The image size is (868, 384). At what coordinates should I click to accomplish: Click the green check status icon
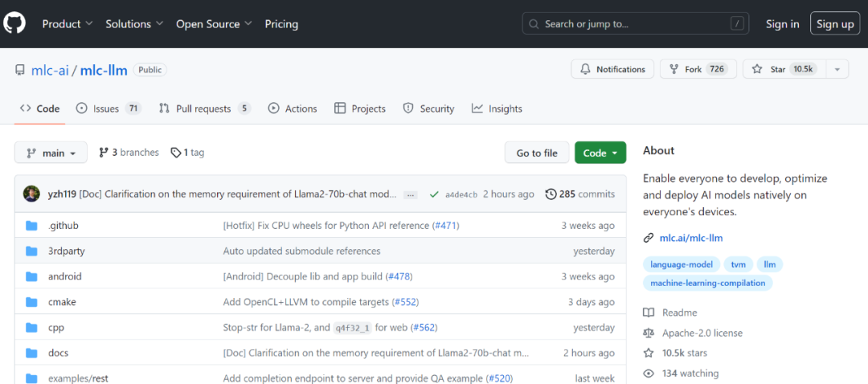[435, 194]
